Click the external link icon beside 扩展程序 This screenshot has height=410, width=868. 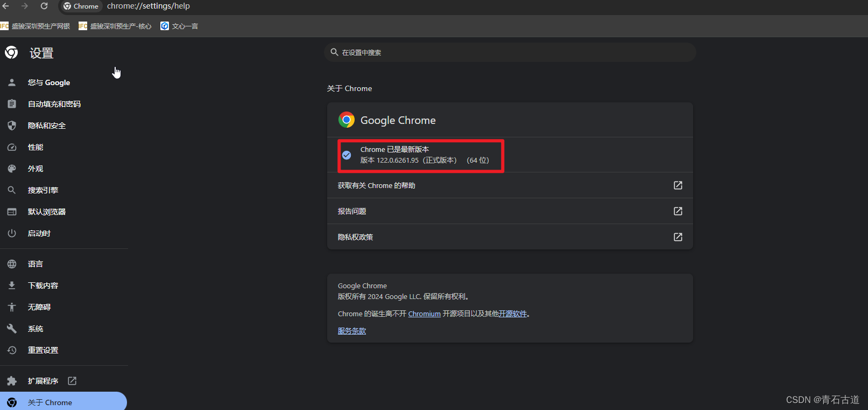(x=72, y=381)
